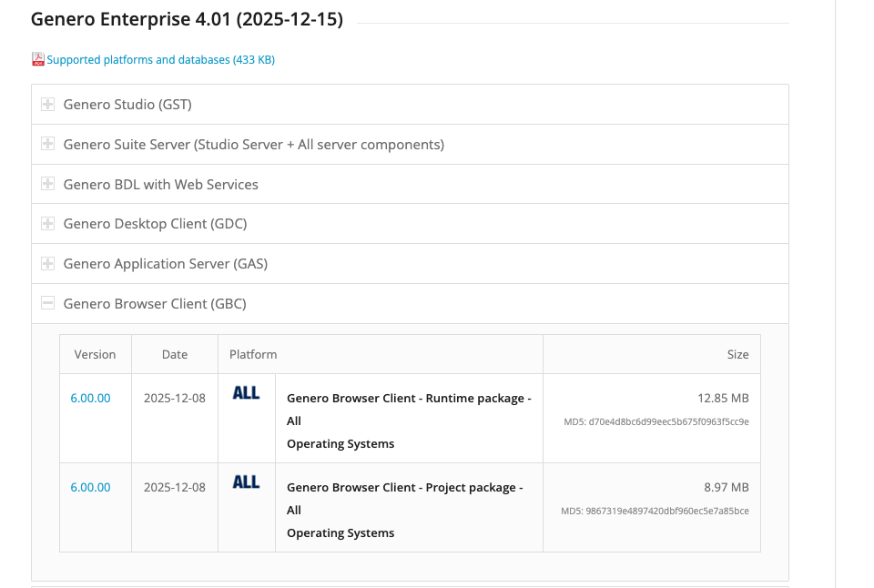Click the plus icon for Genero BDL with Web Services
Screen dimensions: 874x588
point(47,184)
